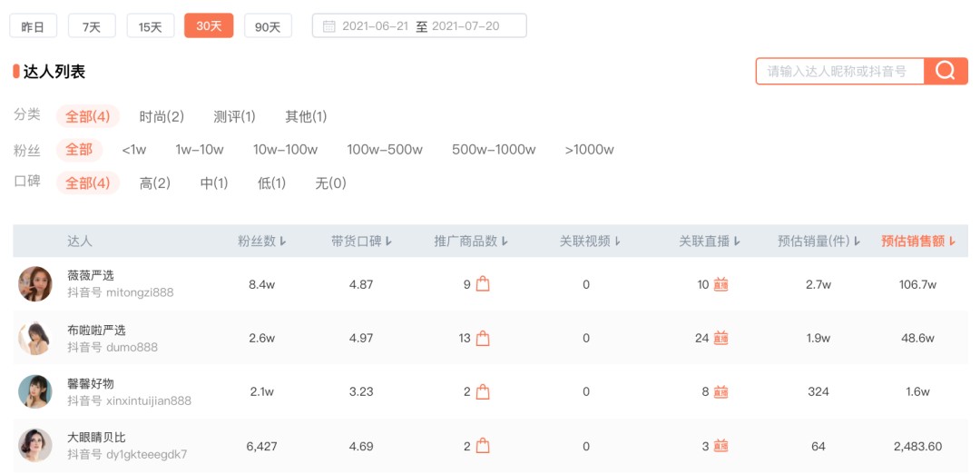Image resolution: width=980 pixels, height=474 pixels.
Task: Select the 昨日 time range button
Action: point(34,26)
